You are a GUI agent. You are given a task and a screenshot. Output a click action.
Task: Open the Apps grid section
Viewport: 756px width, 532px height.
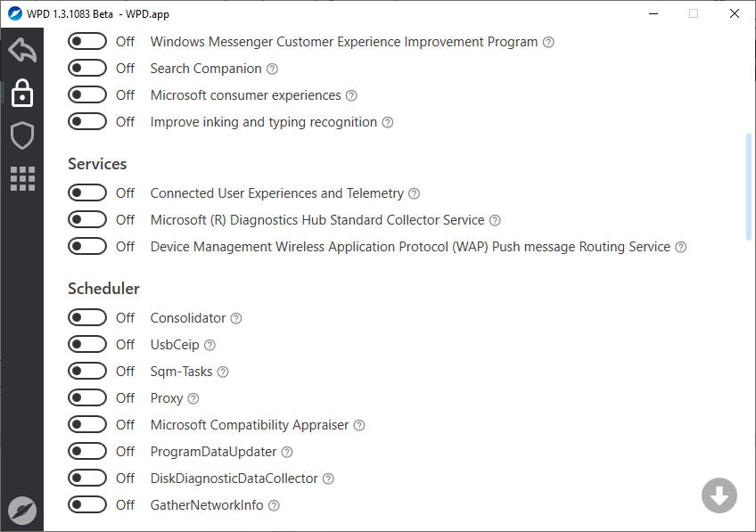[x=22, y=178]
